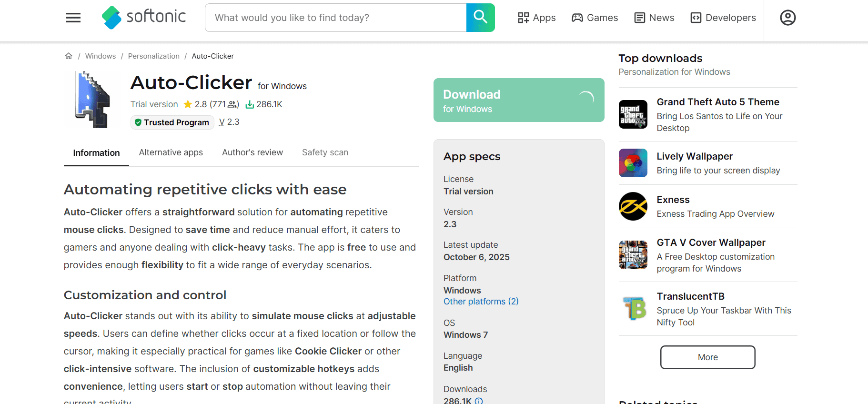Go to the Personalization breadcrumb link
The image size is (868, 404).
[x=153, y=56]
